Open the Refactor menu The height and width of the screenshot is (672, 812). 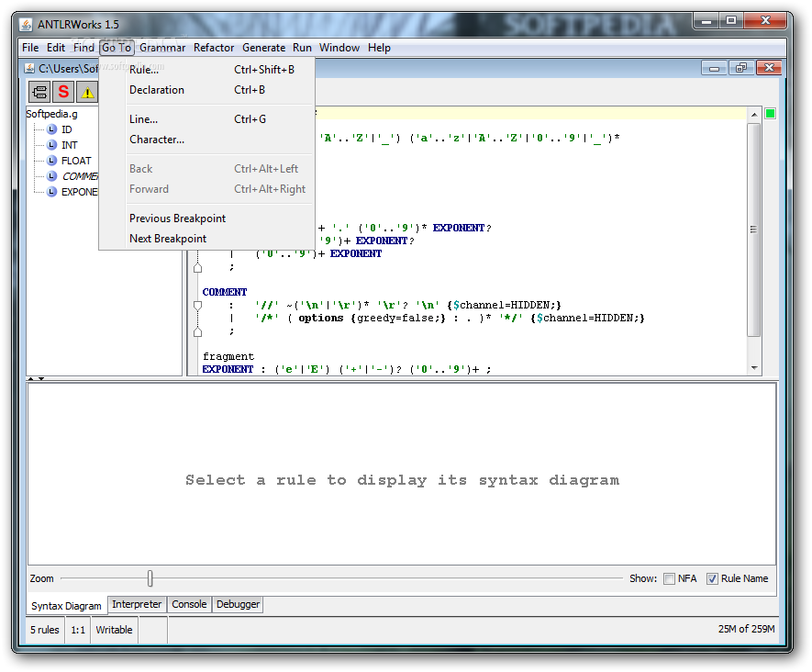pos(214,48)
